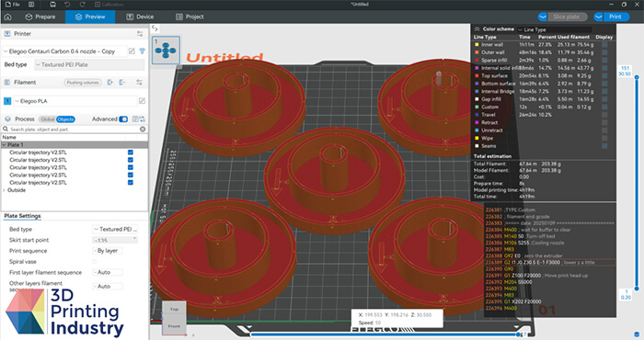Switch Process to Objects mode

pos(65,119)
